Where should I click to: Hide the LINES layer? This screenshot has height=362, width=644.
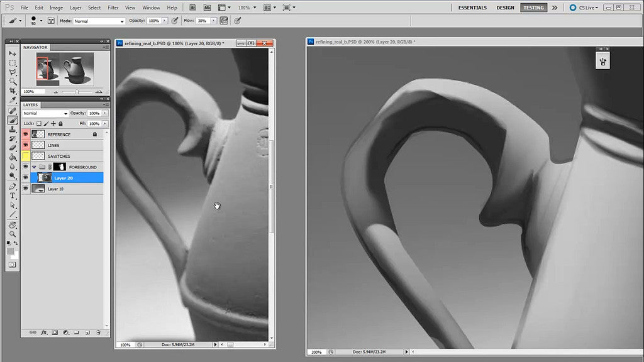click(25, 145)
